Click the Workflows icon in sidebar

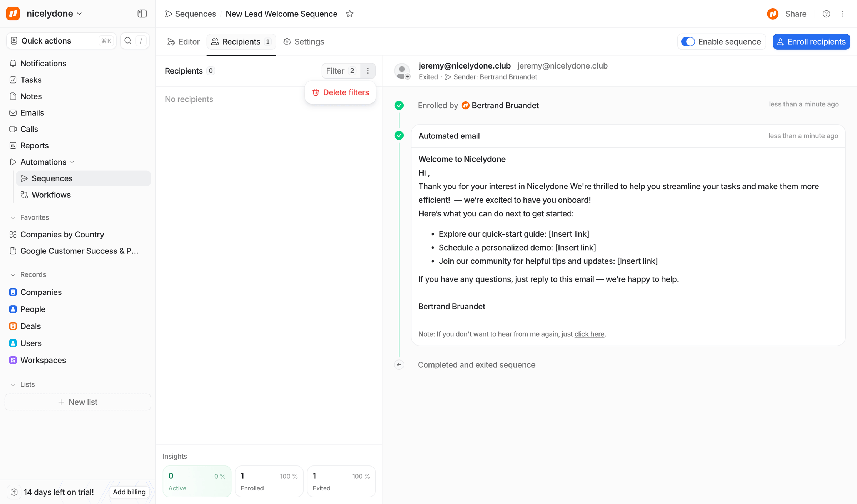(25, 195)
